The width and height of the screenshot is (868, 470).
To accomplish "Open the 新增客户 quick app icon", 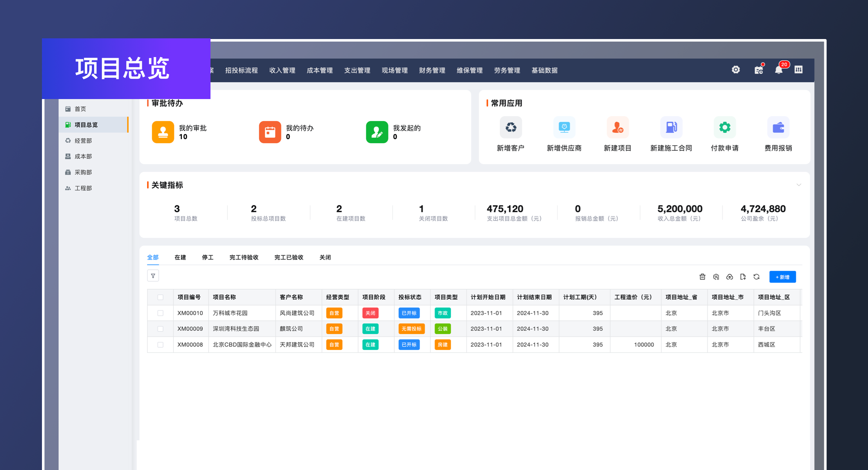I will 511,127.
